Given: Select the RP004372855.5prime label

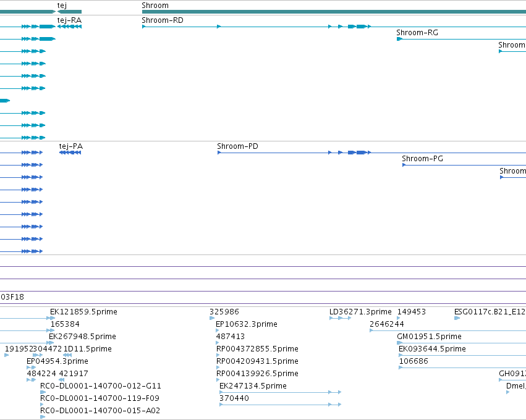Looking at the screenshot, I should [x=257, y=349].
